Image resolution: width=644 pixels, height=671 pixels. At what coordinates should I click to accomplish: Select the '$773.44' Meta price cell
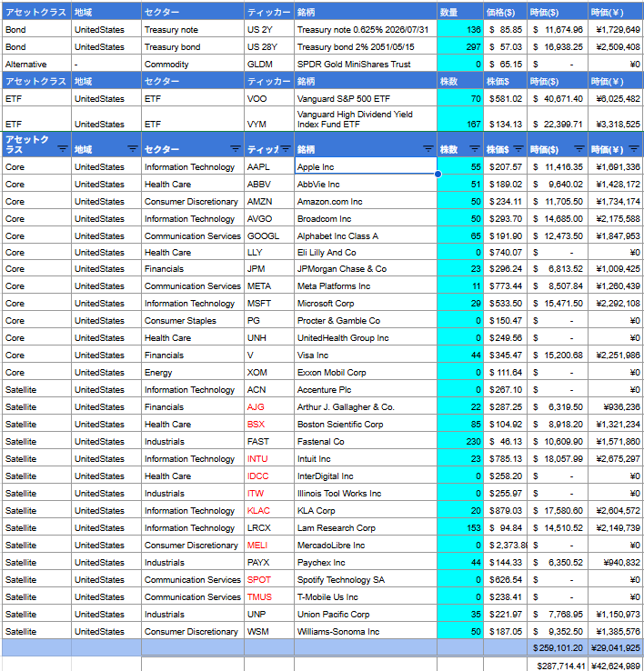[x=505, y=285]
